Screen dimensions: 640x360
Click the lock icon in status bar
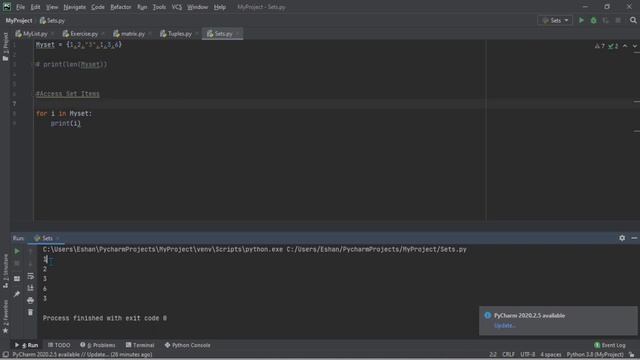pyautogui.click(x=632, y=355)
